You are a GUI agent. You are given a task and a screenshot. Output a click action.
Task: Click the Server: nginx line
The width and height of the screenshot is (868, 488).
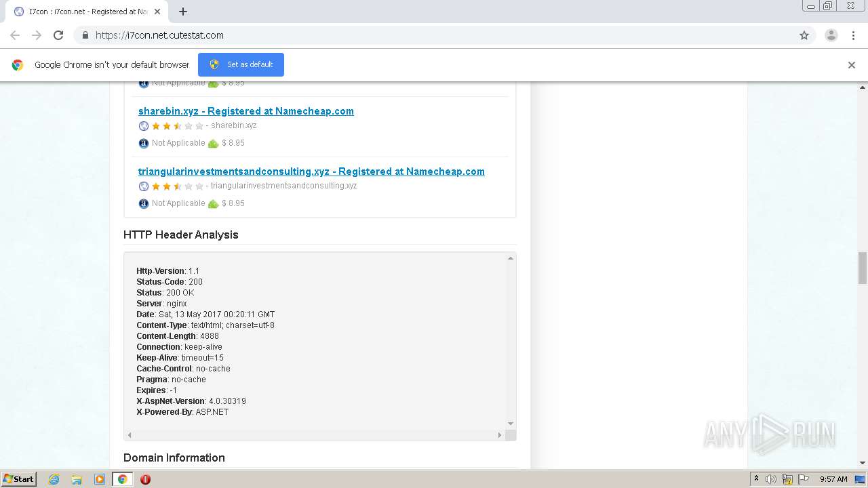click(x=161, y=304)
